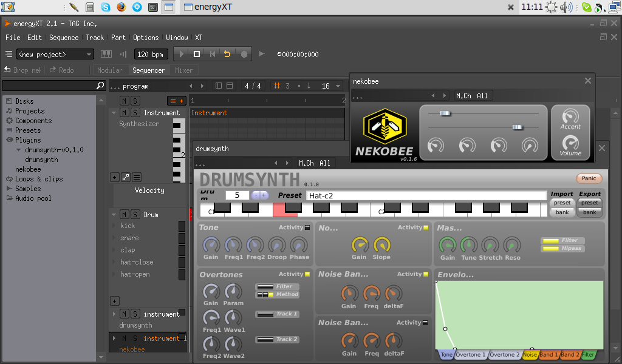Export the DrumSynth bank
The image size is (622, 364).
coord(589,212)
